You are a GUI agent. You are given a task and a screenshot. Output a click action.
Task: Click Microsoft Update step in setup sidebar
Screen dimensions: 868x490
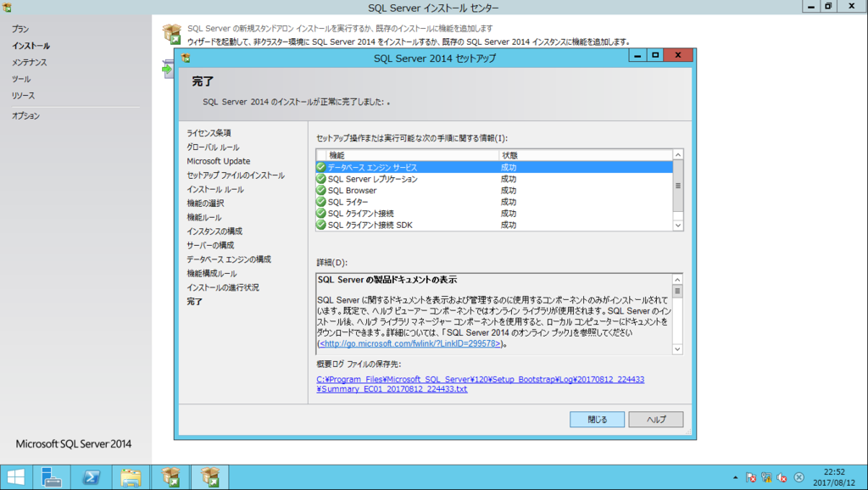pos(218,161)
